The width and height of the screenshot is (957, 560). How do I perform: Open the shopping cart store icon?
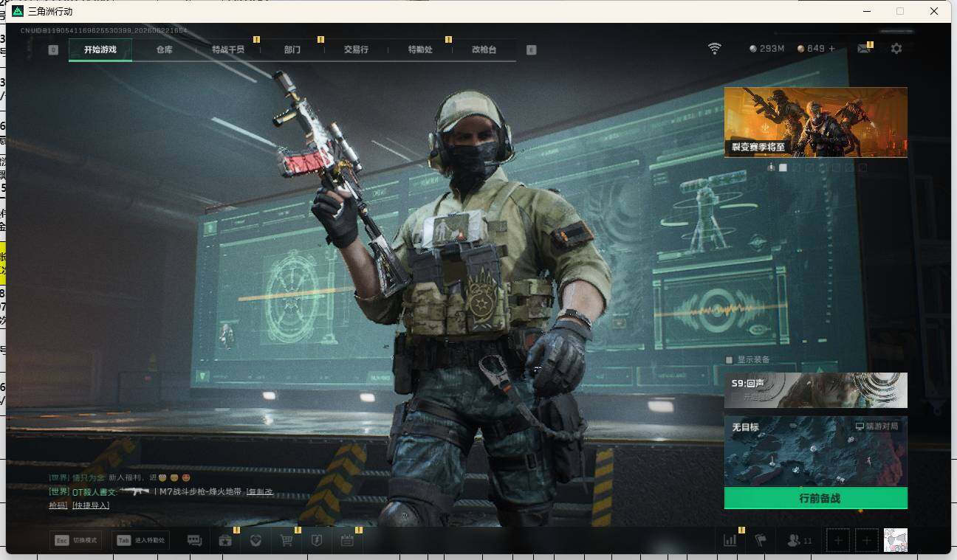point(287,541)
